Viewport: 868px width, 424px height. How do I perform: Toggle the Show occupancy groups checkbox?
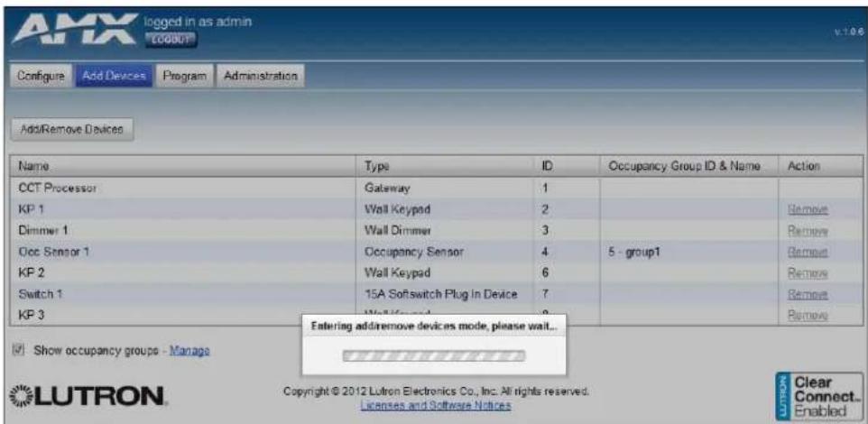tap(19, 350)
